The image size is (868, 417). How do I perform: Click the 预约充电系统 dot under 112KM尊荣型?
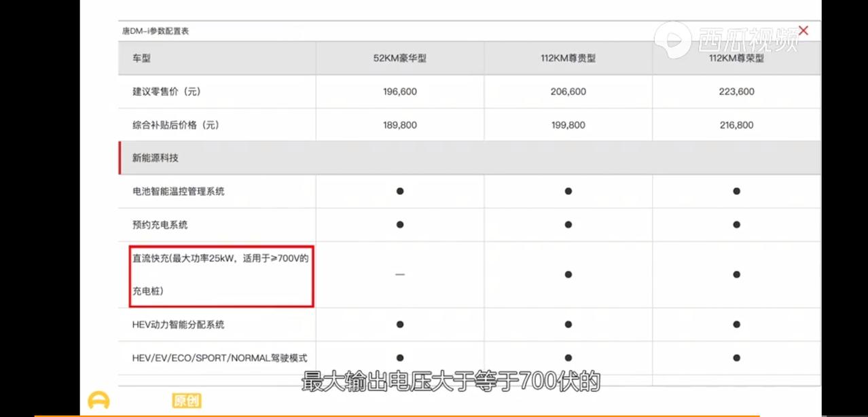736,225
